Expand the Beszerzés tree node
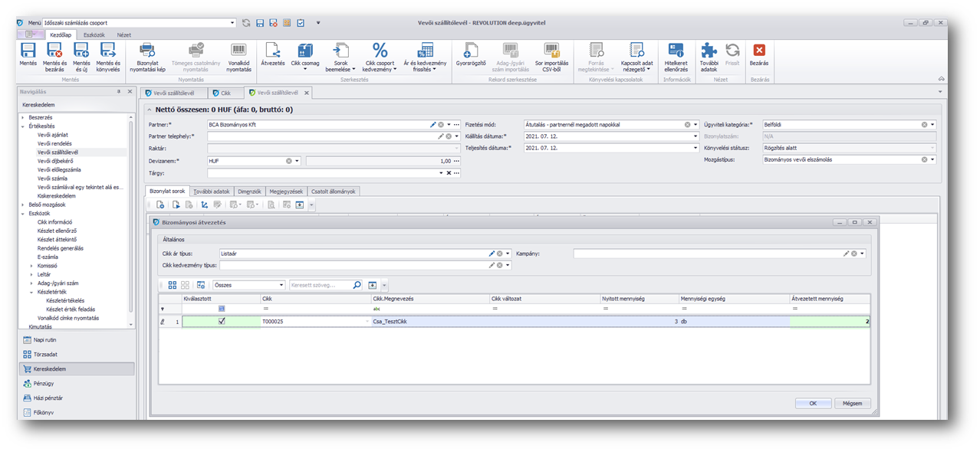 22,117
